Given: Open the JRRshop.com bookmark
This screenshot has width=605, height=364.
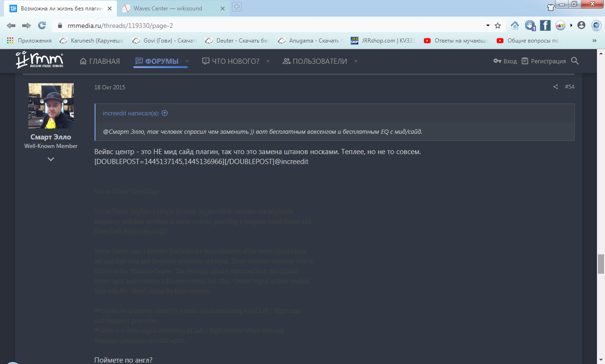Looking at the screenshot, I should pos(383,41).
